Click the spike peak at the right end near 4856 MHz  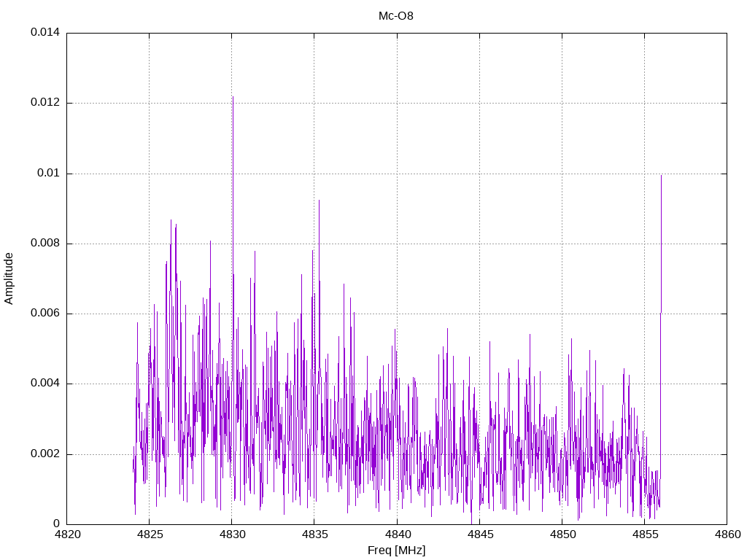(661, 176)
